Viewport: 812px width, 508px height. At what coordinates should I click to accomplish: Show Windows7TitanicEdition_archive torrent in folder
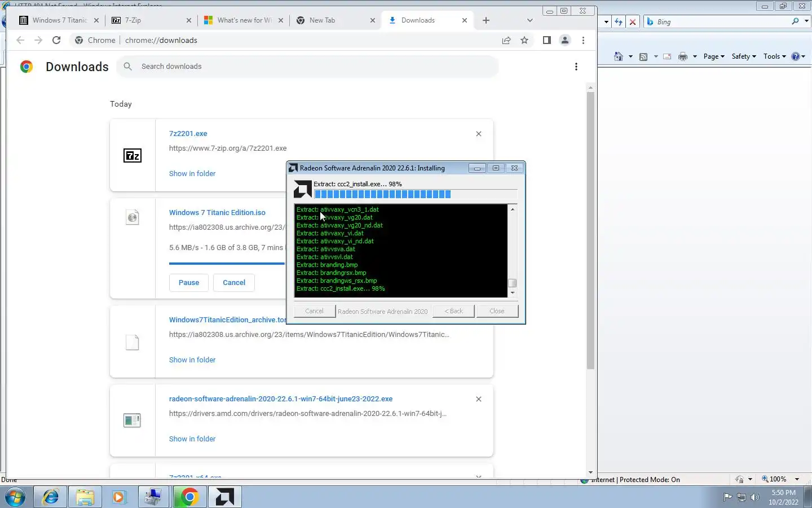pos(192,360)
